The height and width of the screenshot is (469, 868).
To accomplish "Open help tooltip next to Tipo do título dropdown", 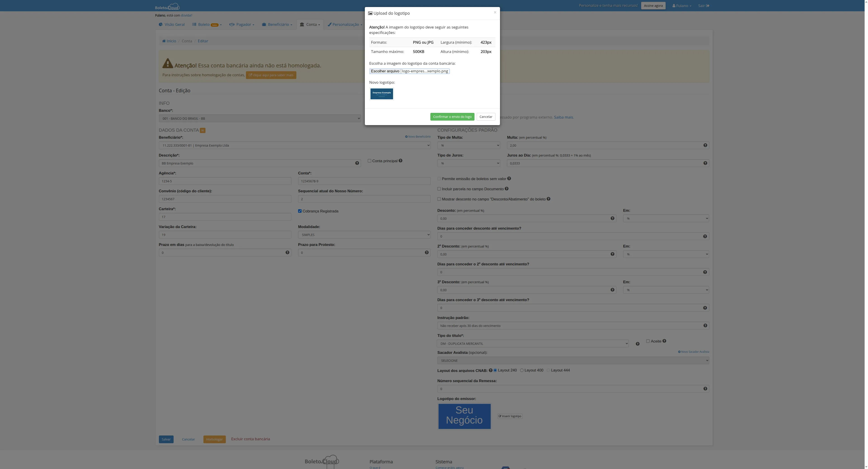I will pos(637,344).
